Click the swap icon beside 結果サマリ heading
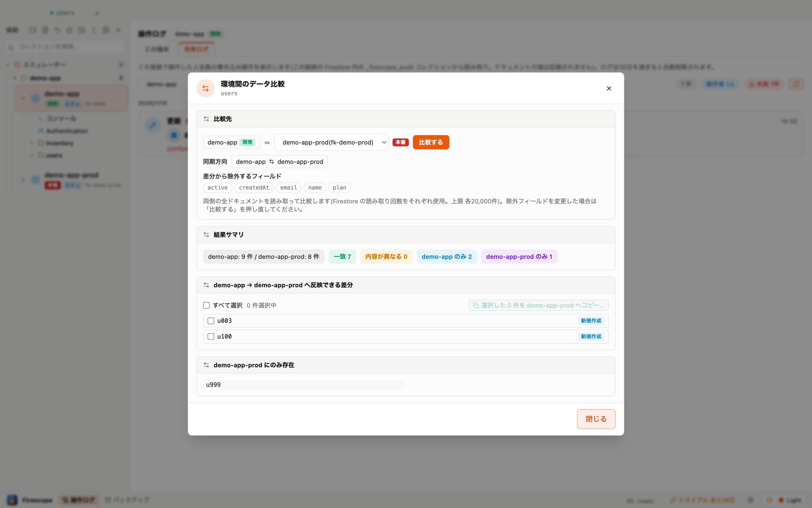Viewport: 812px width, 508px height. pos(206,235)
